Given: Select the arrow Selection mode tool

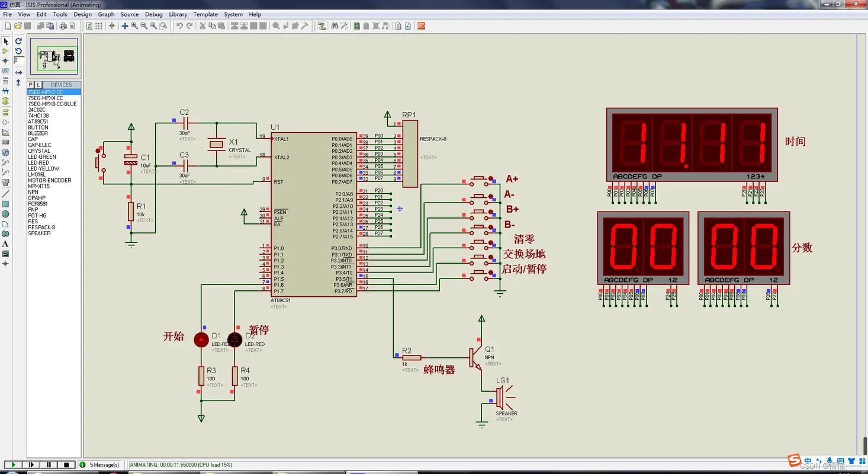Looking at the screenshot, I should point(5,41).
